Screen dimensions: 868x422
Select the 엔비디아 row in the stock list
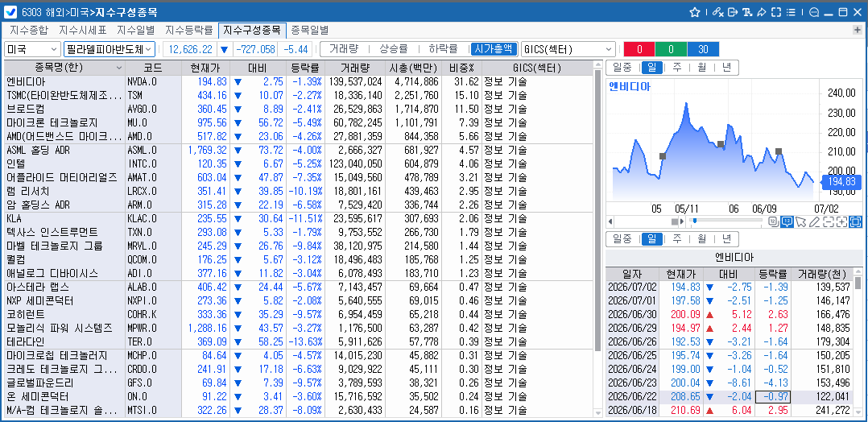[298, 81]
